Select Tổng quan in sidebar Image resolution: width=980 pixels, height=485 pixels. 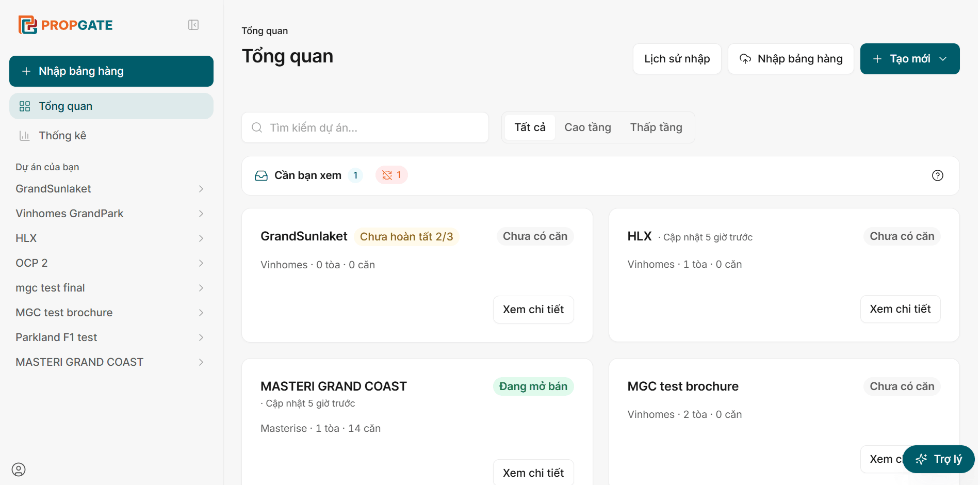[111, 106]
